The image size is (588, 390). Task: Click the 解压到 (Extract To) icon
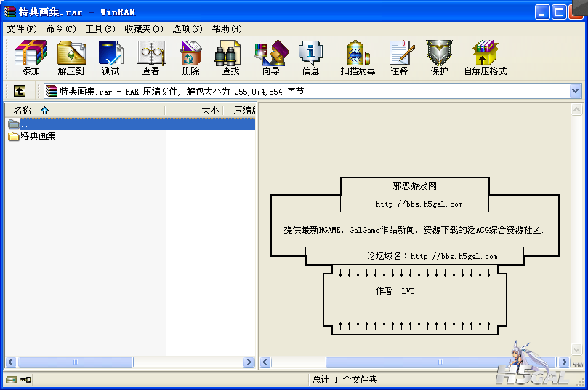tap(71, 57)
